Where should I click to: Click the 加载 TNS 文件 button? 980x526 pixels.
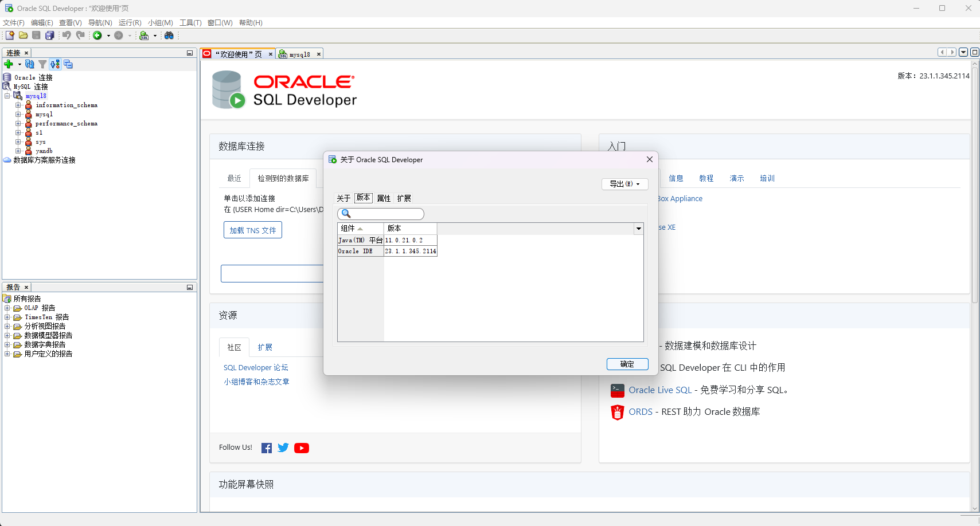point(253,230)
